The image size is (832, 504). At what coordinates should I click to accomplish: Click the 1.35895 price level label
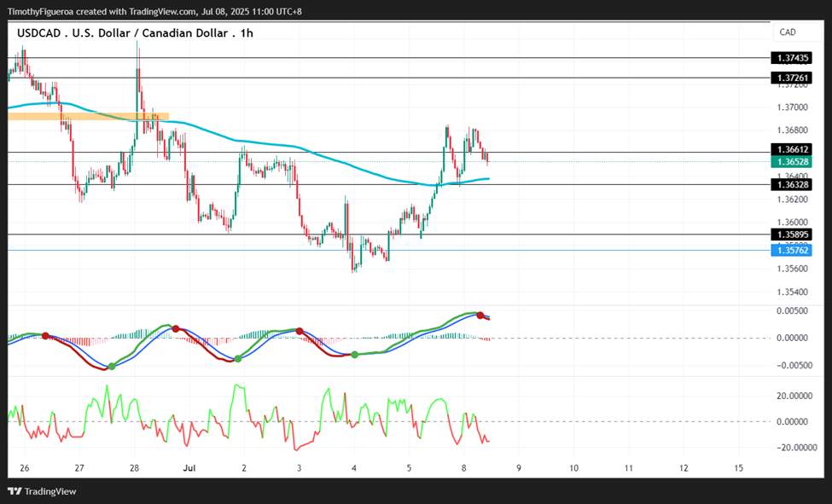793,235
